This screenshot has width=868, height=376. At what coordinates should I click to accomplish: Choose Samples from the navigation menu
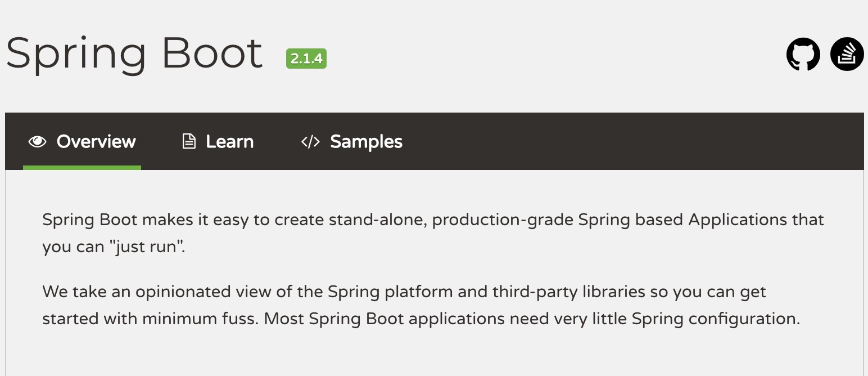[x=366, y=141]
